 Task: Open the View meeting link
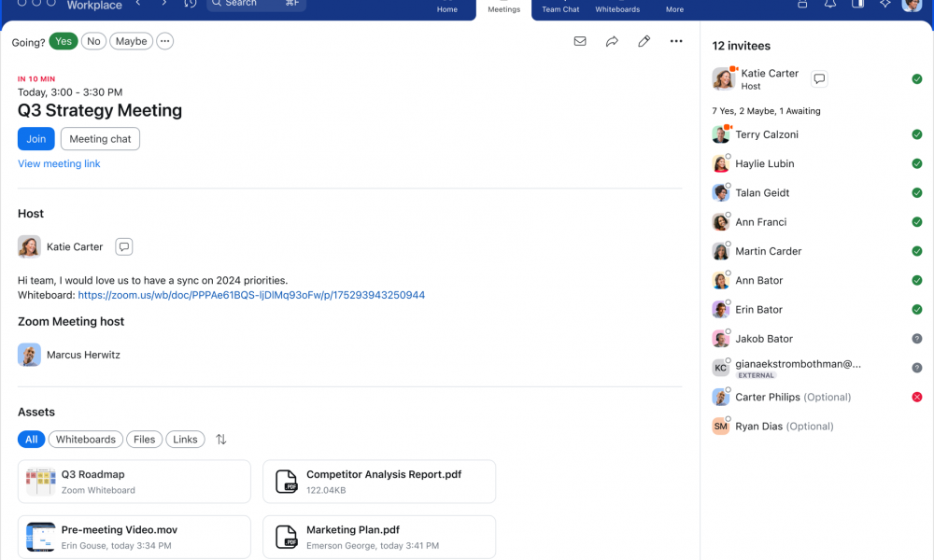coord(59,164)
